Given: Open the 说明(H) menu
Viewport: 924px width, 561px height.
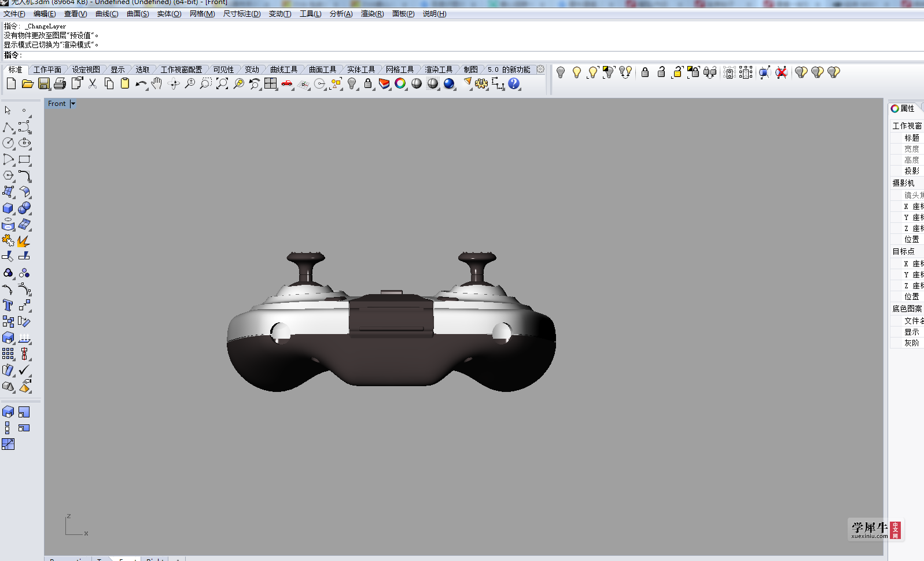Looking at the screenshot, I should click(x=434, y=14).
